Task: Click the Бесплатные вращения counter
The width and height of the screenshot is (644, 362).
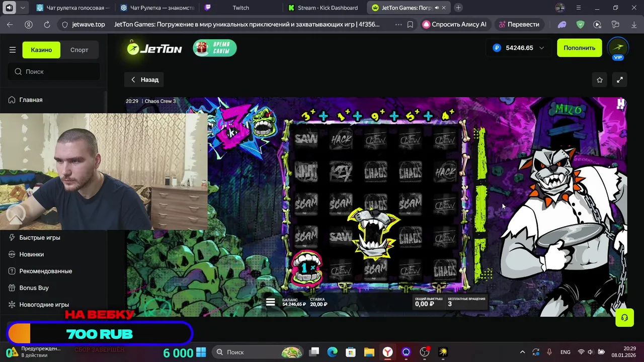Action: [466, 302]
